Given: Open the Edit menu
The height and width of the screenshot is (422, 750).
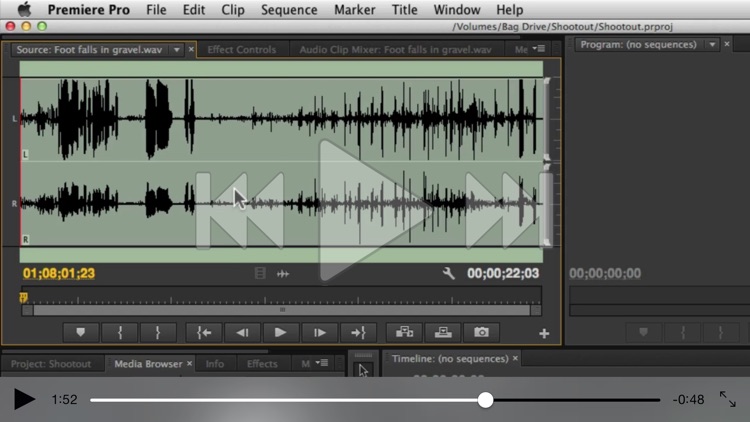Looking at the screenshot, I should [x=194, y=10].
